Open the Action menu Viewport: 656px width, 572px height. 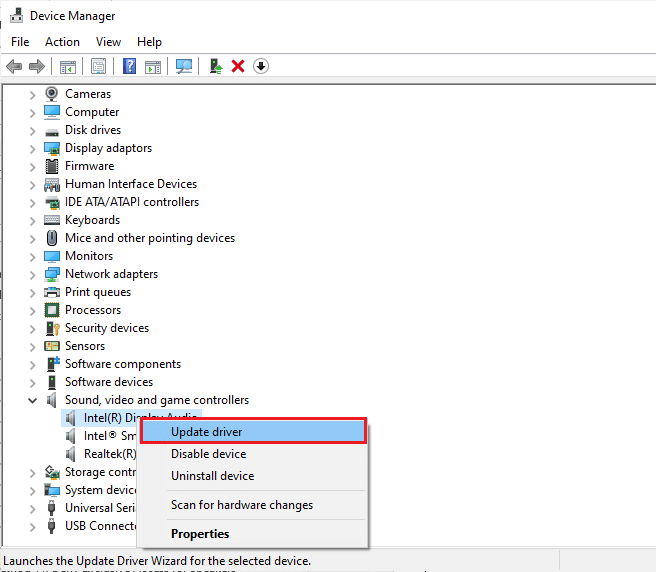pos(62,42)
